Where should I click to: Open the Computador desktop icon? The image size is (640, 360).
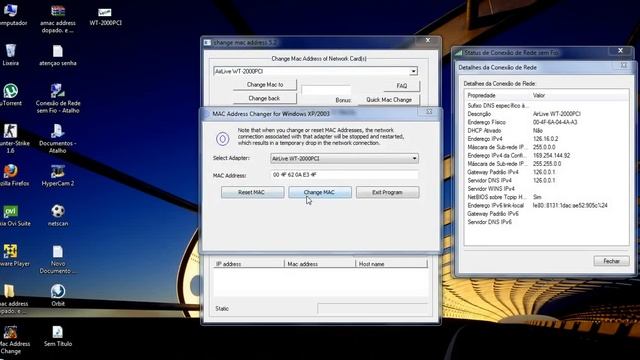11,15
